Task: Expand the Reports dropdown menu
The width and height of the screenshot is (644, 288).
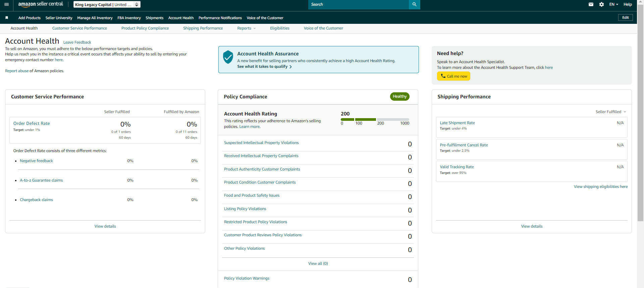Action: [246, 28]
